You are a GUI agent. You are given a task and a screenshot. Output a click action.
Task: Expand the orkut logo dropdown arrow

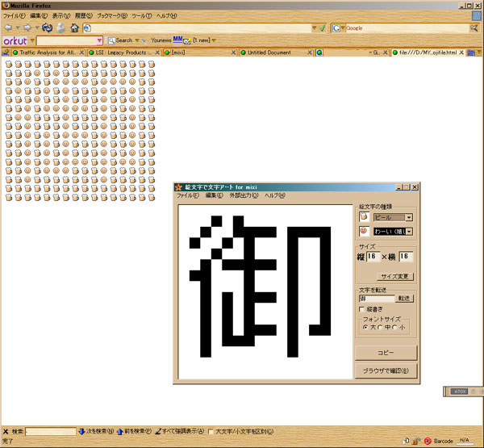point(32,40)
